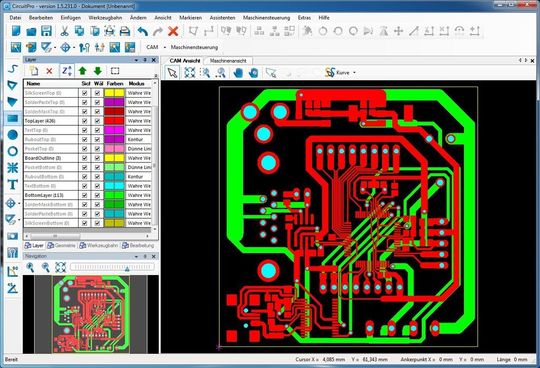Viewport: 540px width, 368px height.
Task: Open dropdown arrow next to fiducial toolbar icon
Action: click(74, 47)
